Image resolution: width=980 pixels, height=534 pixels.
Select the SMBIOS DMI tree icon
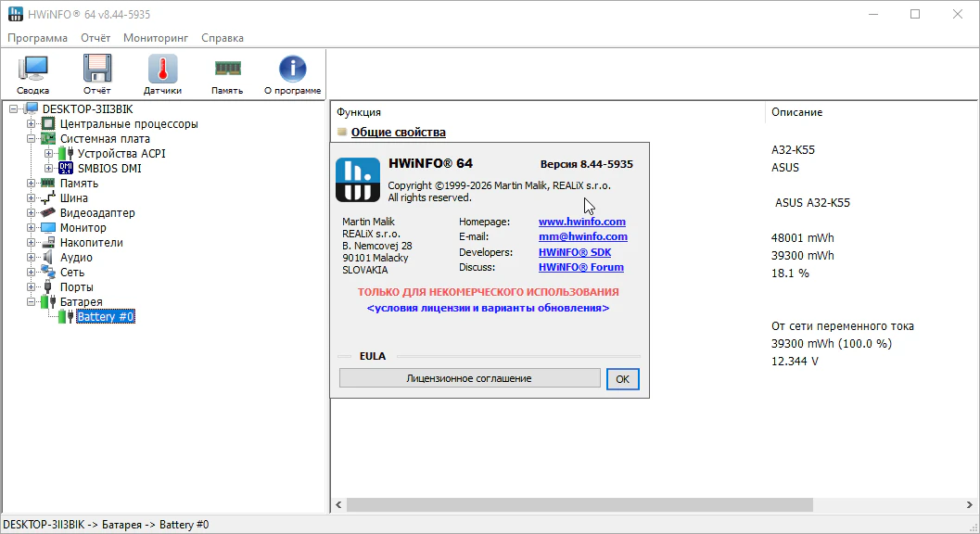tap(66, 169)
